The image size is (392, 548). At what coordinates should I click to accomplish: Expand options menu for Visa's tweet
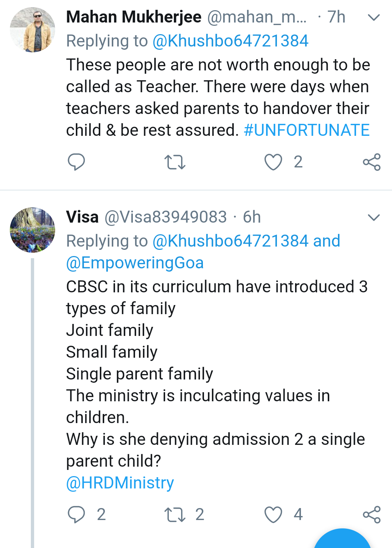(x=373, y=218)
